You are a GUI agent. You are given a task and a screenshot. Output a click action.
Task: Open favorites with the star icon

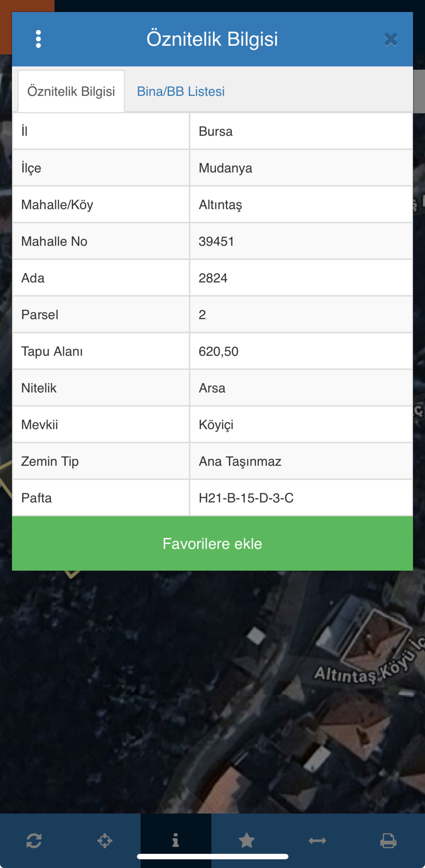(247, 840)
